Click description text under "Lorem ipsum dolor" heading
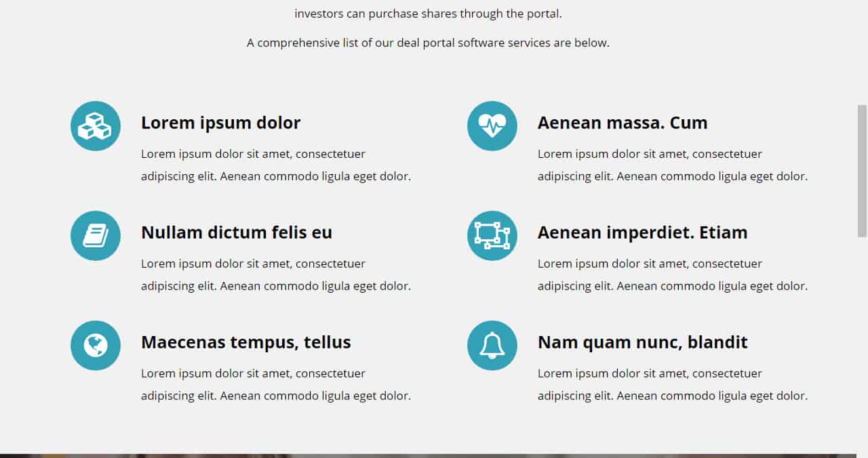This screenshot has width=868, height=458. (275, 165)
